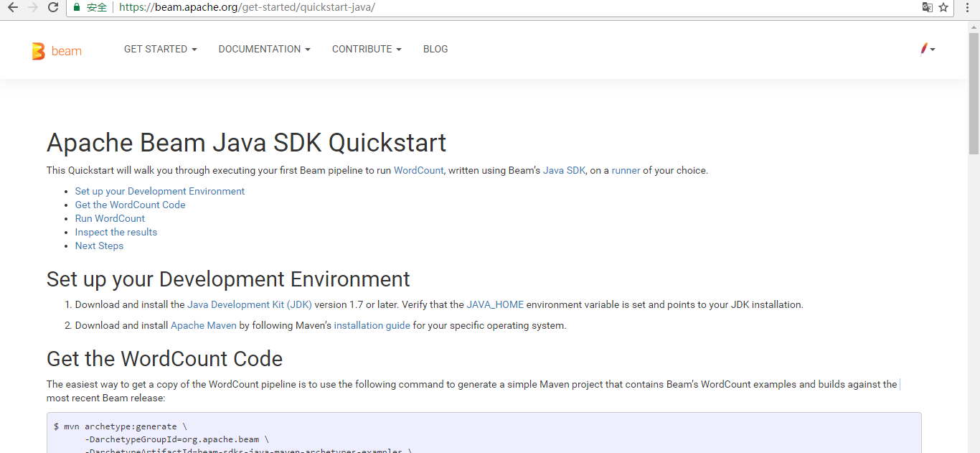Screen dimensions: 980x453
Task: Click the green secure lock icon
Action: coord(77,7)
